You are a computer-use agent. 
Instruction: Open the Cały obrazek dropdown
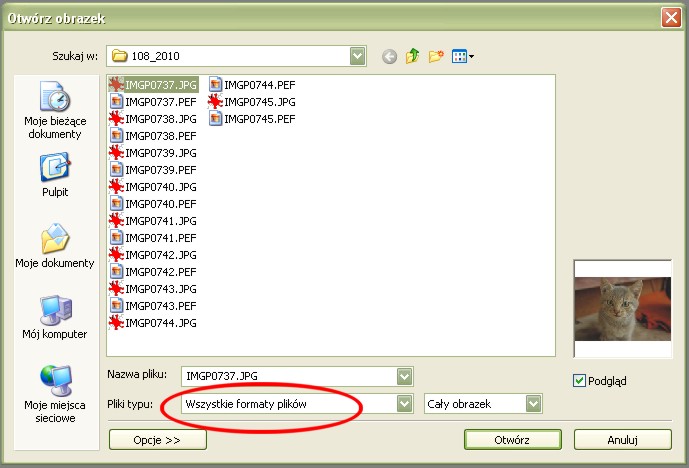click(x=534, y=404)
